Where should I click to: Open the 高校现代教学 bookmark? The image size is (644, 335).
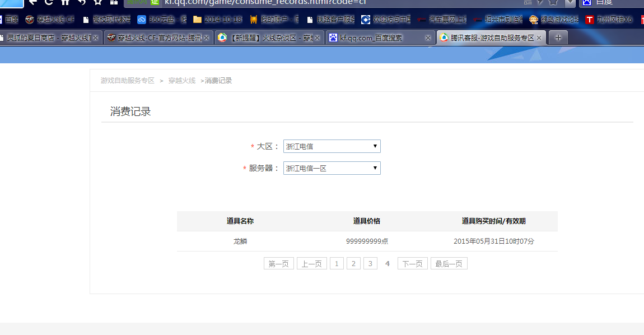click(106, 19)
